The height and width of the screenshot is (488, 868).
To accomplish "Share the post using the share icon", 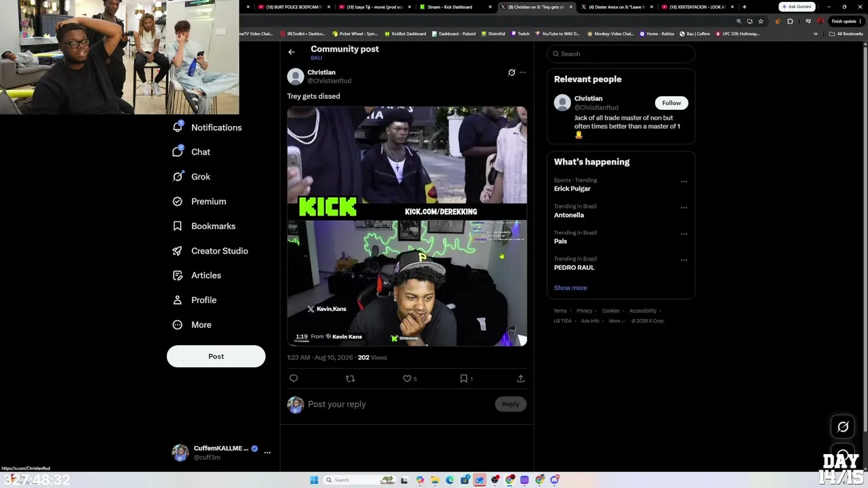I will 521,378.
